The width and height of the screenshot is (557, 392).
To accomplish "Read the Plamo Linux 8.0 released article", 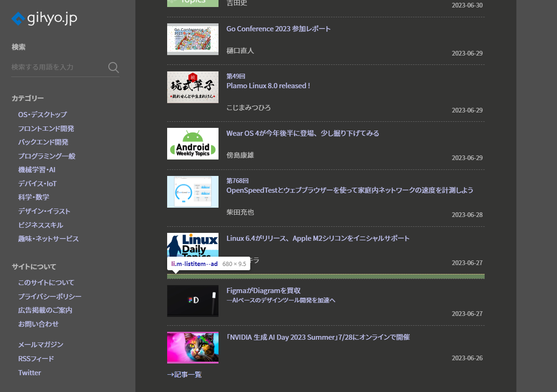I will pyautogui.click(x=268, y=85).
